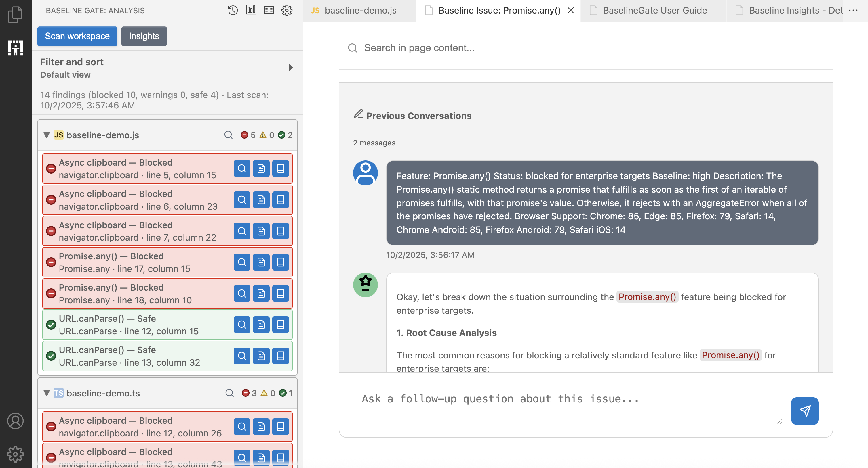
Task: Click the BaselineGate gate icon in activity bar
Action: [16, 48]
